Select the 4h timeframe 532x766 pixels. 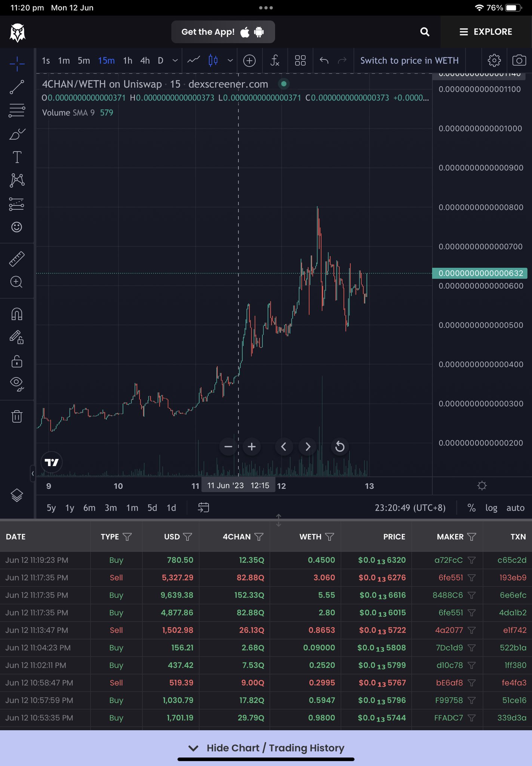tap(145, 61)
